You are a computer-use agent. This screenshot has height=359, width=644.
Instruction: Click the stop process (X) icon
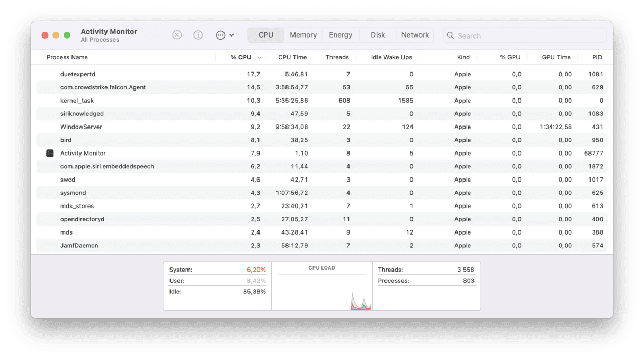click(x=177, y=35)
